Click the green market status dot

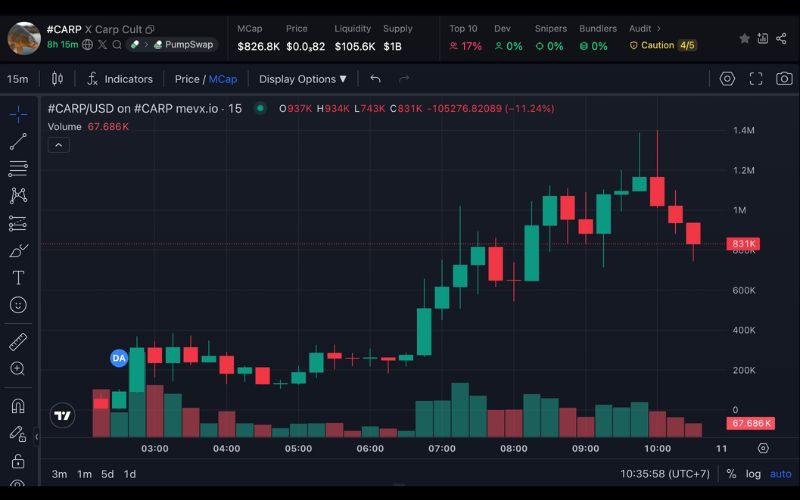click(x=260, y=108)
